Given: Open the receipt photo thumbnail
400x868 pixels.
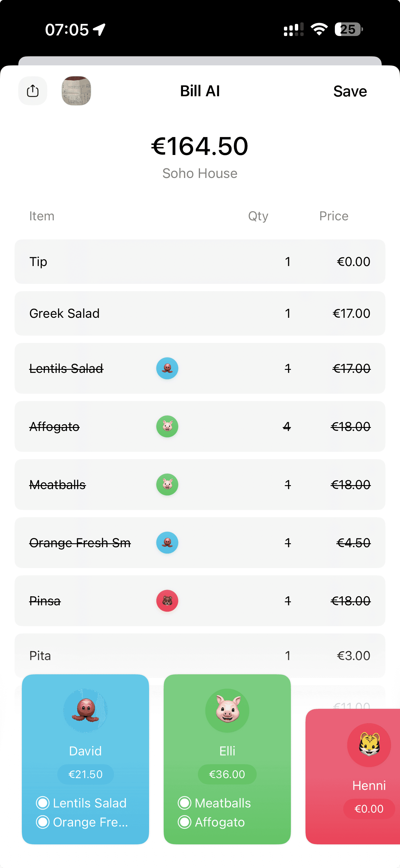Looking at the screenshot, I should pos(76,91).
